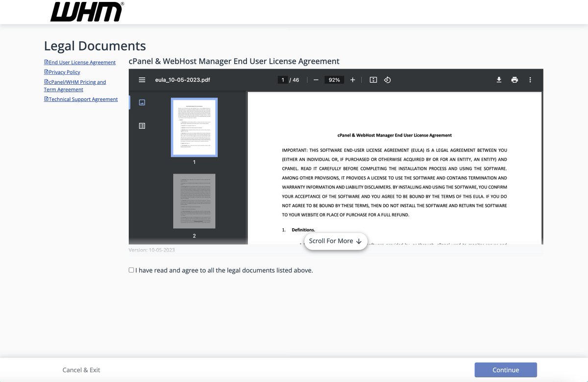Print the EULA document
The height and width of the screenshot is (382, 588).
(x=514, y=80)
